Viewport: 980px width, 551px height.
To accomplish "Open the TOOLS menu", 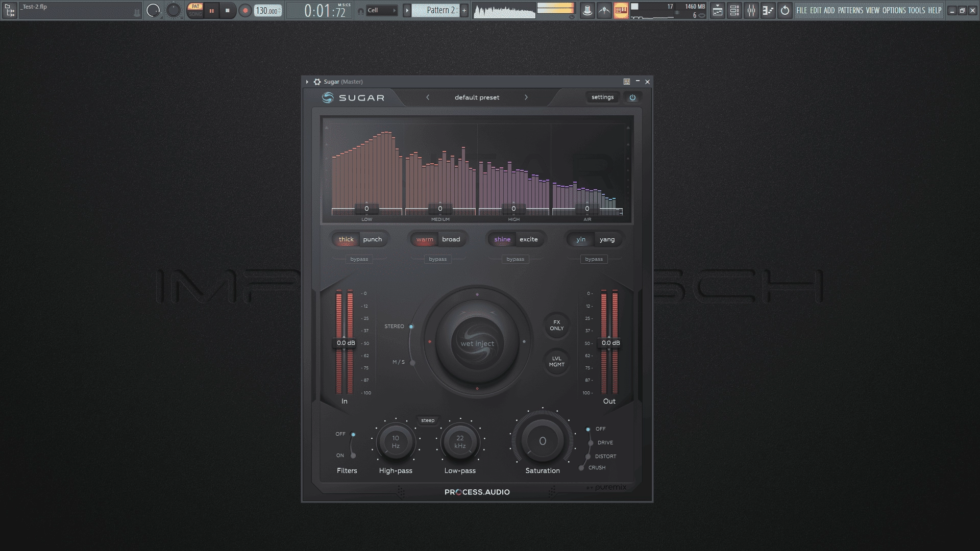I will point(917,10).
